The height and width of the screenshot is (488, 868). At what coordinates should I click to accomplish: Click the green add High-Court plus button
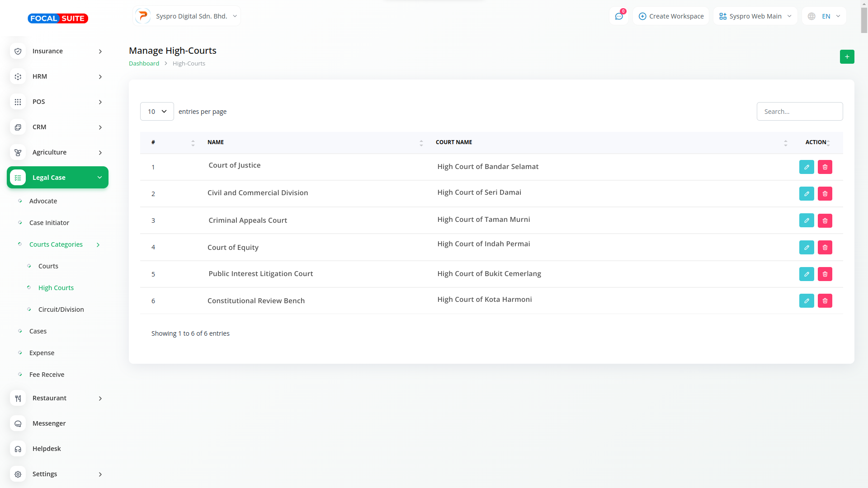coord(847,57)
